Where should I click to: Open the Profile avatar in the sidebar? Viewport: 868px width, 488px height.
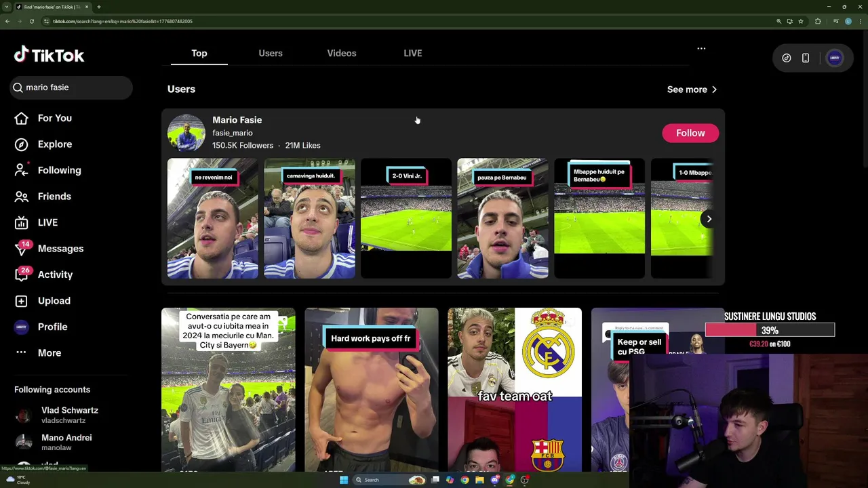point(21,327)
